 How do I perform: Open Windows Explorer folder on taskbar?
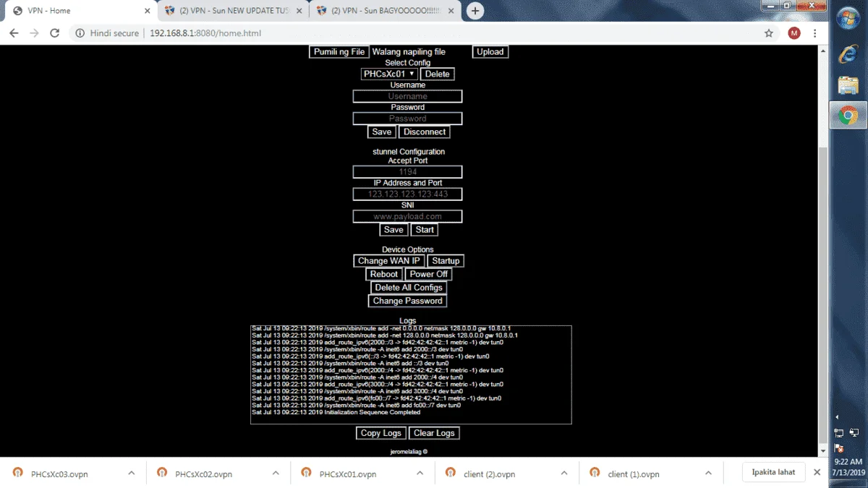coord(848,85)
